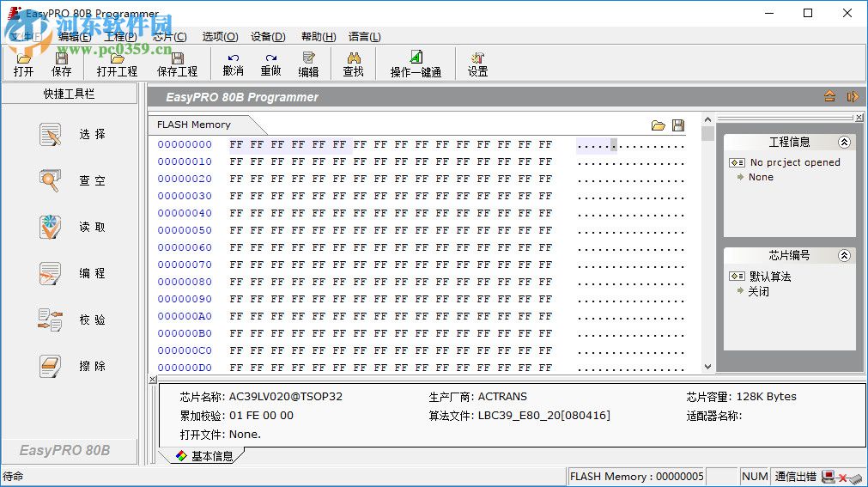This screenshot has height=487, width=868.
Task: Click the hex view scrollbar thumb
Action: [x=707, y=133]
